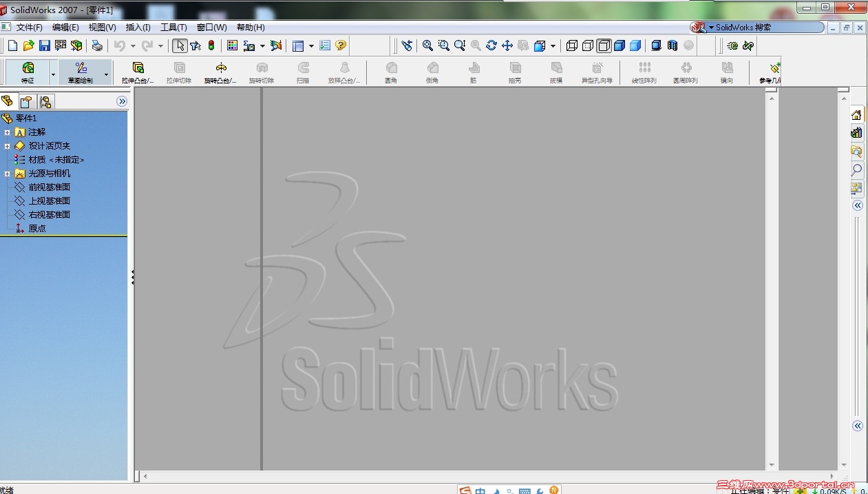Click the 抽壳 Shell tool
The image size is (868, 494).
(x=515, y=72)
